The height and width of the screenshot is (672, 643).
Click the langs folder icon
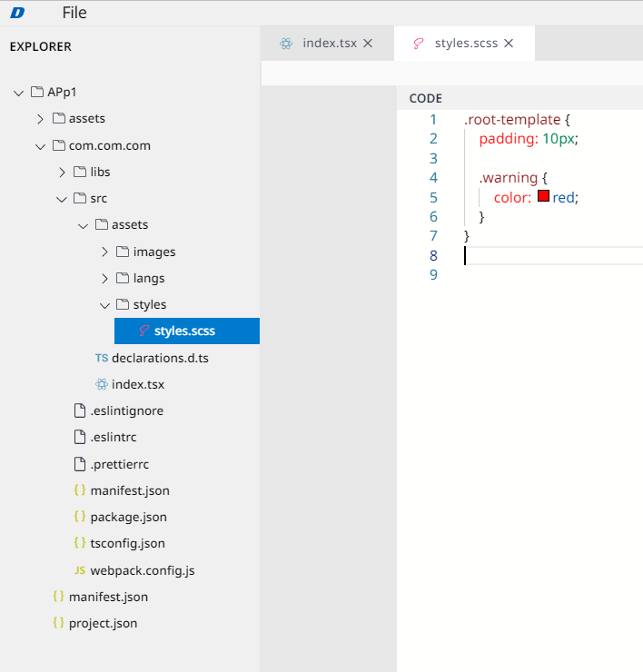[123, 278]
